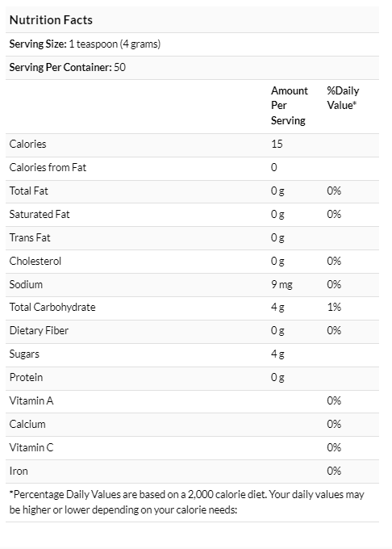Click the Total Fat row label
Viewport: 392px width, 549px height.
29,191
